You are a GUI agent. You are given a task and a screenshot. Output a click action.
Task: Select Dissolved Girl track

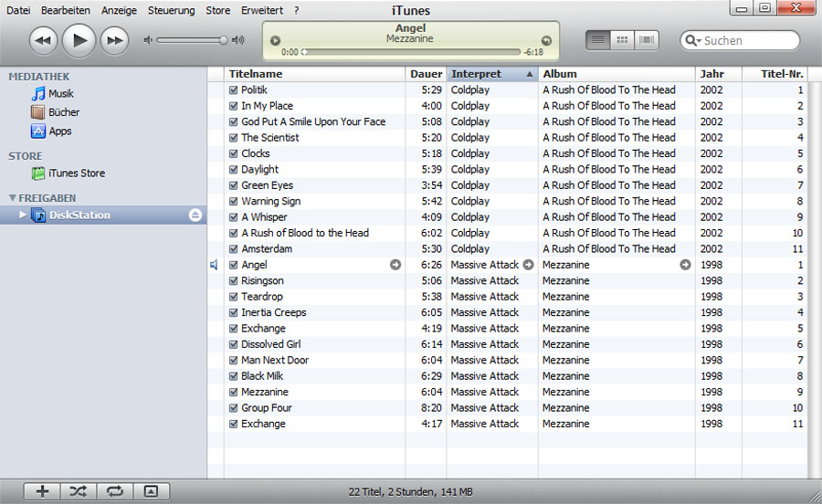point(507,344)
